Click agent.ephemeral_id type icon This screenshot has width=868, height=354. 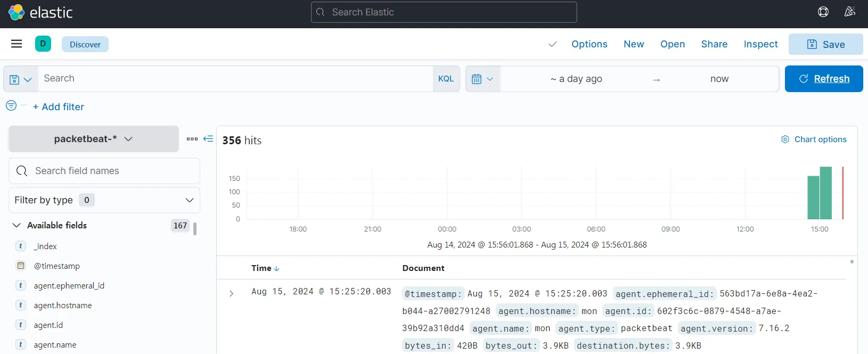coord(21,285)
